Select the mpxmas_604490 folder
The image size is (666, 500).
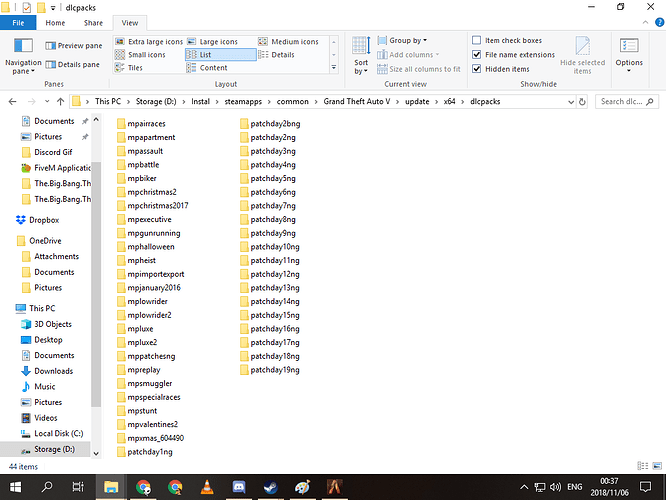(x=150, y=438)
